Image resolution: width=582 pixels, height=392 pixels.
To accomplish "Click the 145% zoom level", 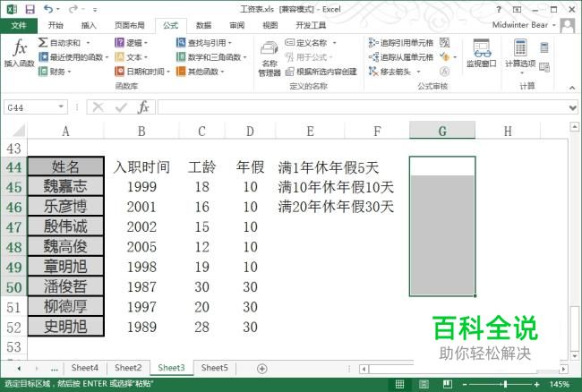I will [559, 384].
